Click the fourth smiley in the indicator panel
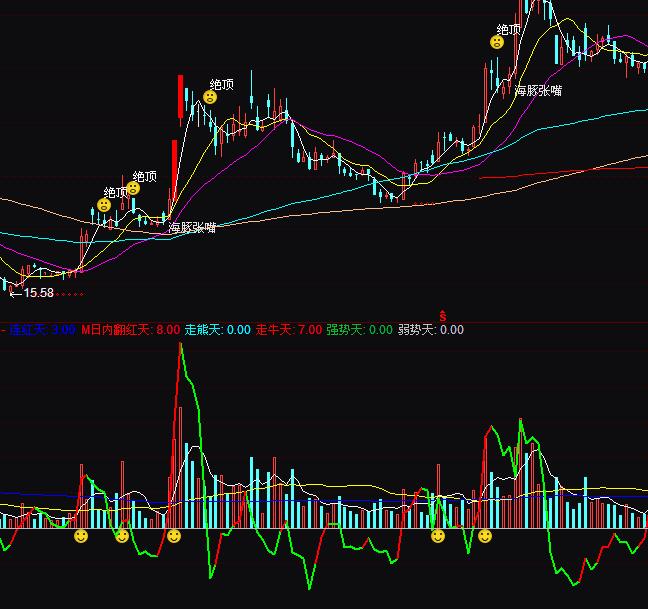 (x=437, y=537)
